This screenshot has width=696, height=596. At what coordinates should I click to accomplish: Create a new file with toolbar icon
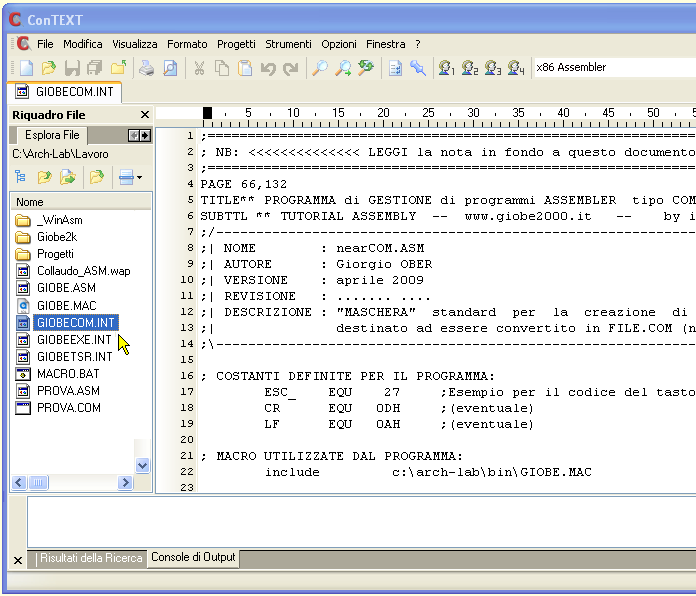tap(26, 68)
